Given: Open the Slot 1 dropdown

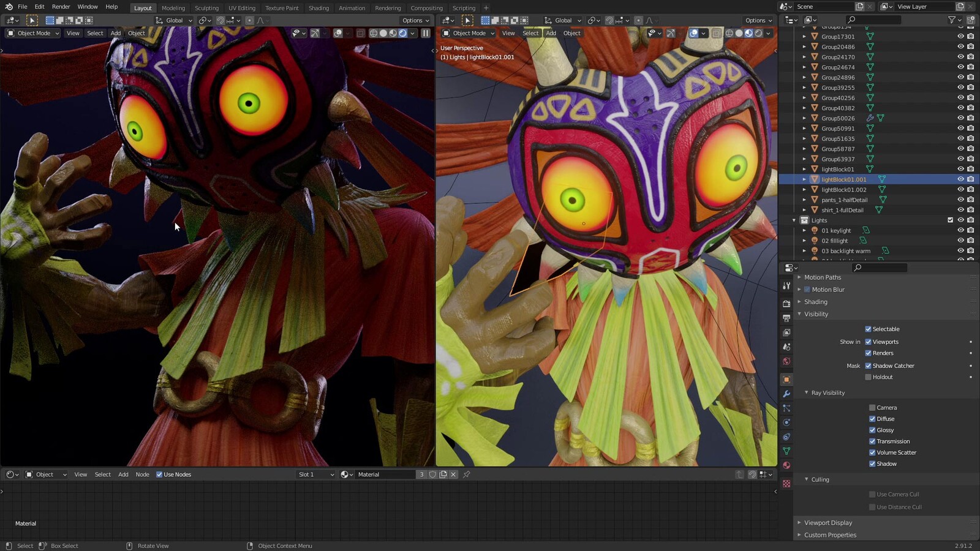Looking at the screenshot, I should pyautogui.click(x=315, y=474).
